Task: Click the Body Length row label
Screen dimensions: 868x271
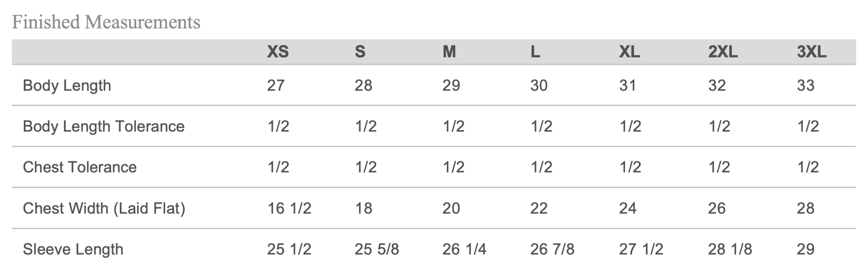Action: point(67,85)
